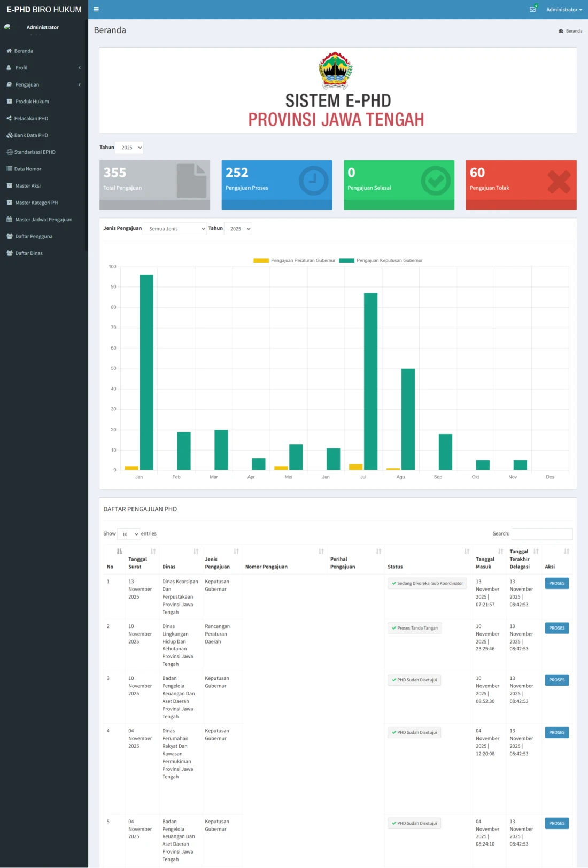This screenshot has height=868, width=588.
Task: Open the Administrator account menu
Action: point(563,10)
